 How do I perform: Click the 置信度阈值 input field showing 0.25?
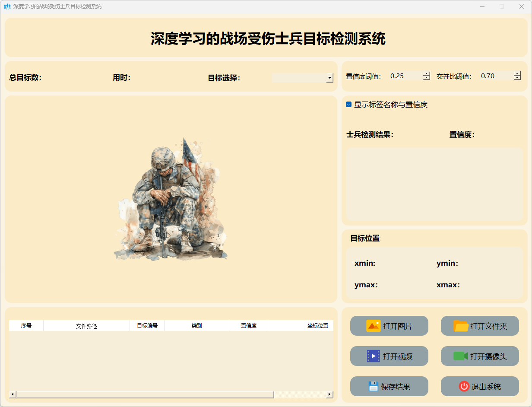404,76
